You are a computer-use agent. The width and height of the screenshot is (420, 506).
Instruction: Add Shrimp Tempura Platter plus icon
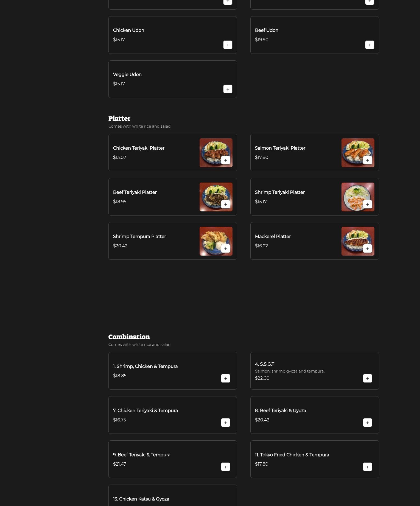tap(226, 248)
